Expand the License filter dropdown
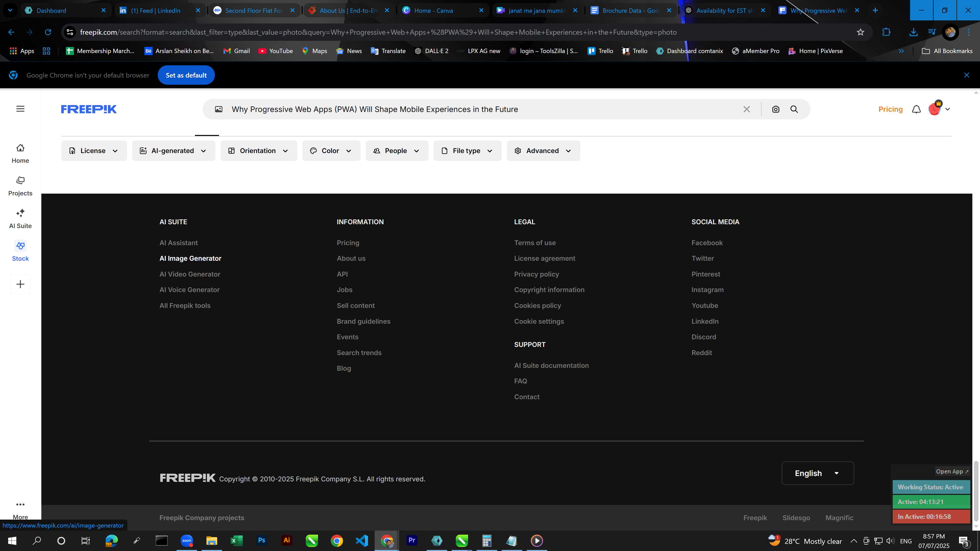Viewport: 980px width, 551px height. [x=94, y=151]
